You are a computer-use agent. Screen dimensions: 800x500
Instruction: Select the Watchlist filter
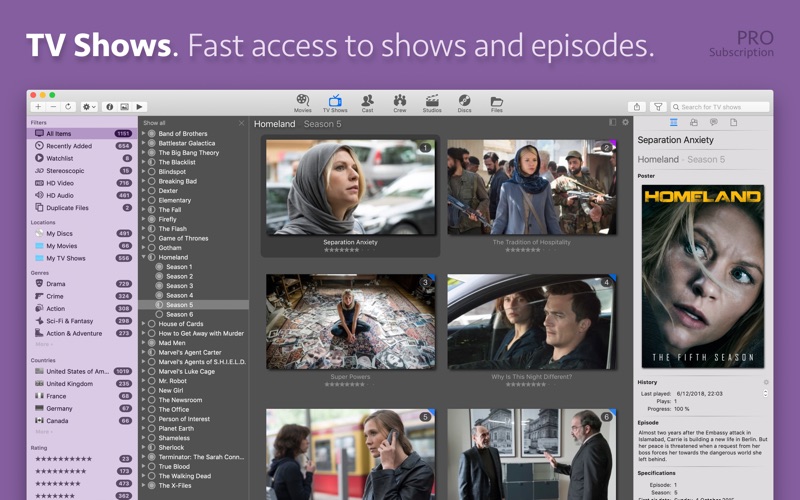pos(59,158)
